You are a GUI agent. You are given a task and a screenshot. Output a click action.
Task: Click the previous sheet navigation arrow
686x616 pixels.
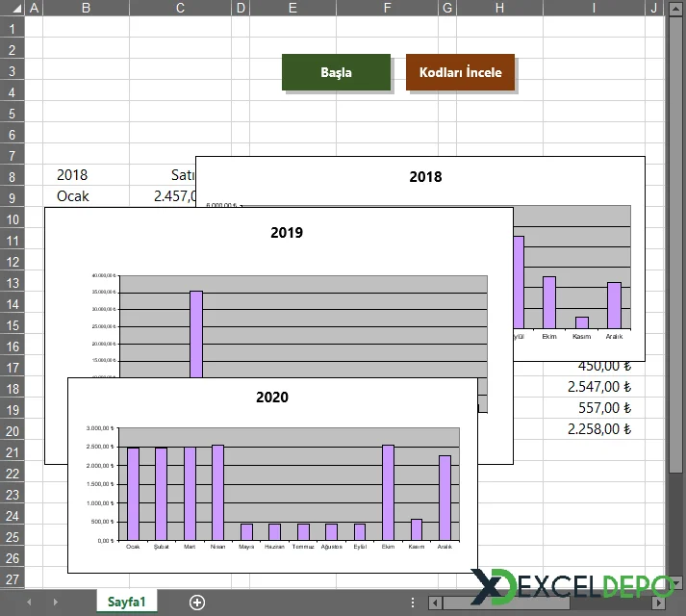[x=29, y=603]
